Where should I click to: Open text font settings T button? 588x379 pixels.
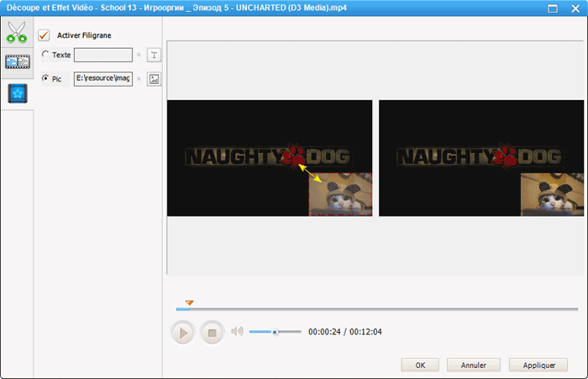pyautogui.click(x=154, y=55)
